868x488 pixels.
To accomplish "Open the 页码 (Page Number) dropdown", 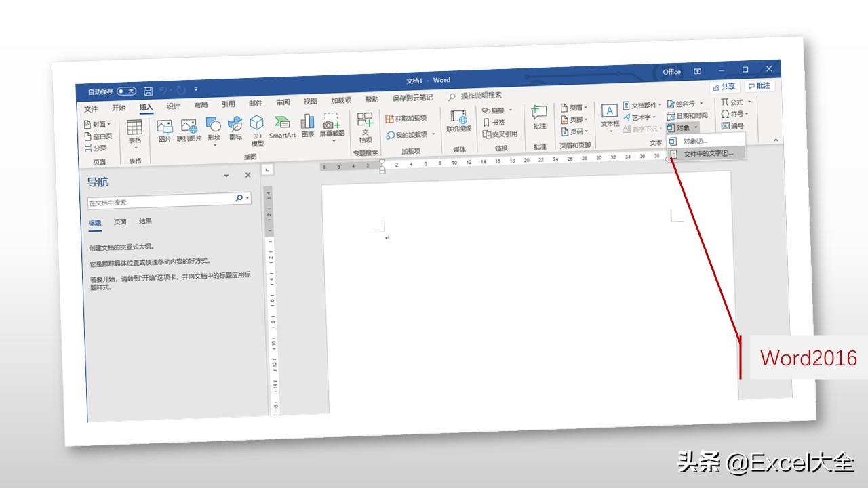I will 574,131.
